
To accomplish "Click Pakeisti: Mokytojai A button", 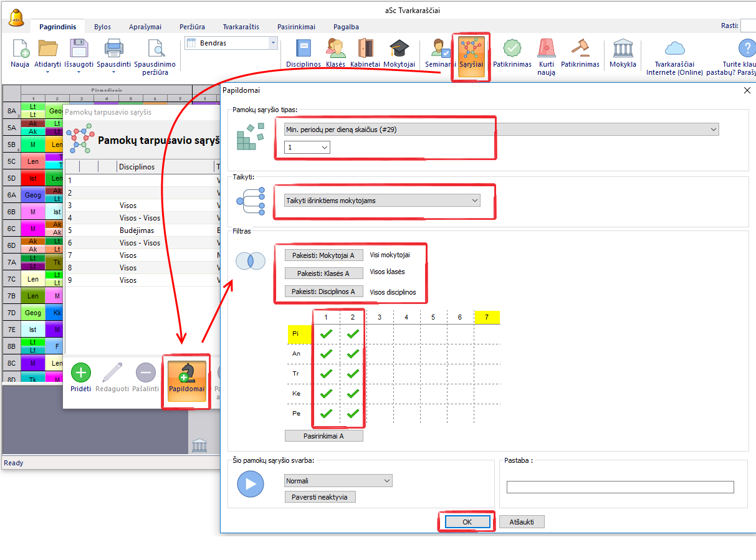I will (x=323, y=255).
